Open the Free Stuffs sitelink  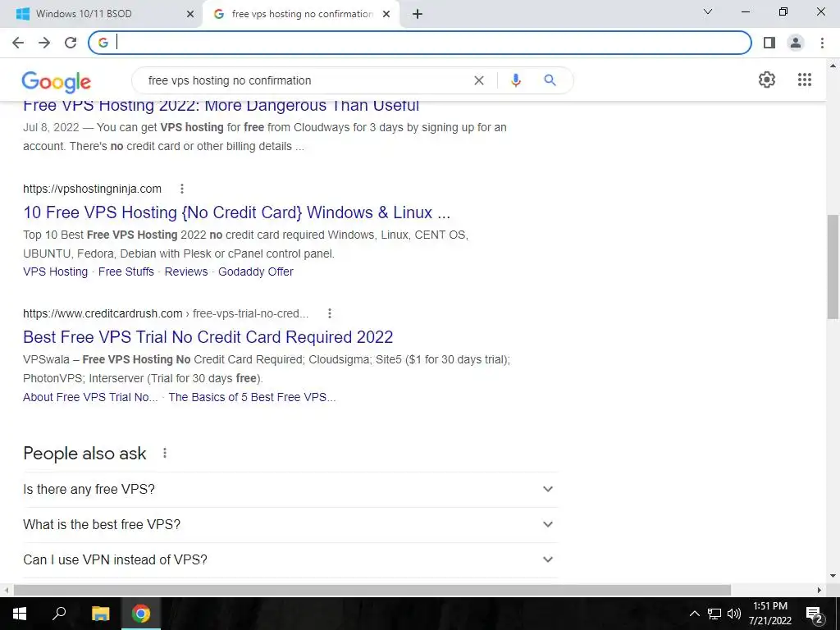click(x=126, y=272)
